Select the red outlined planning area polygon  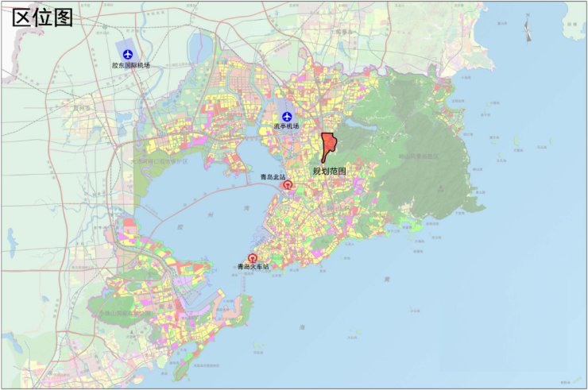[x=328, y=147]
